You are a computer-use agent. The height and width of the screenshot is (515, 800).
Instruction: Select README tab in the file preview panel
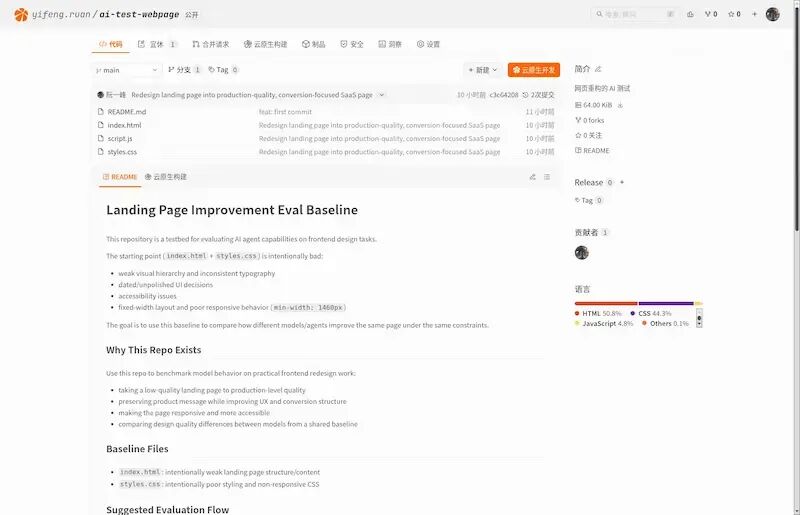pos(120,177)
